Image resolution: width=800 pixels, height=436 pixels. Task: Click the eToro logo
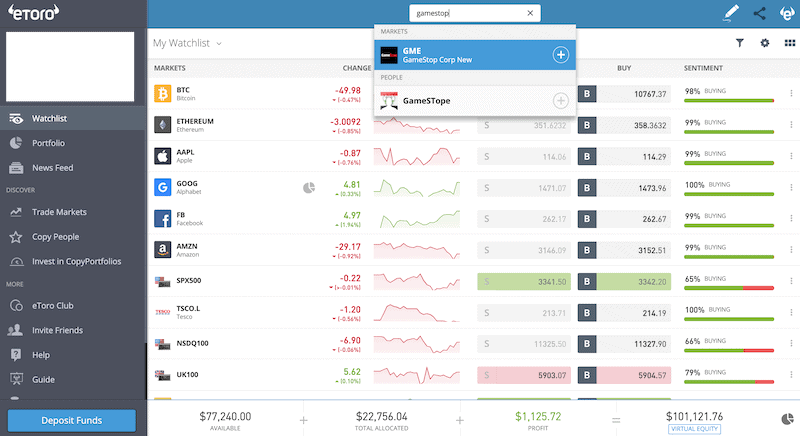coord(33,13)
